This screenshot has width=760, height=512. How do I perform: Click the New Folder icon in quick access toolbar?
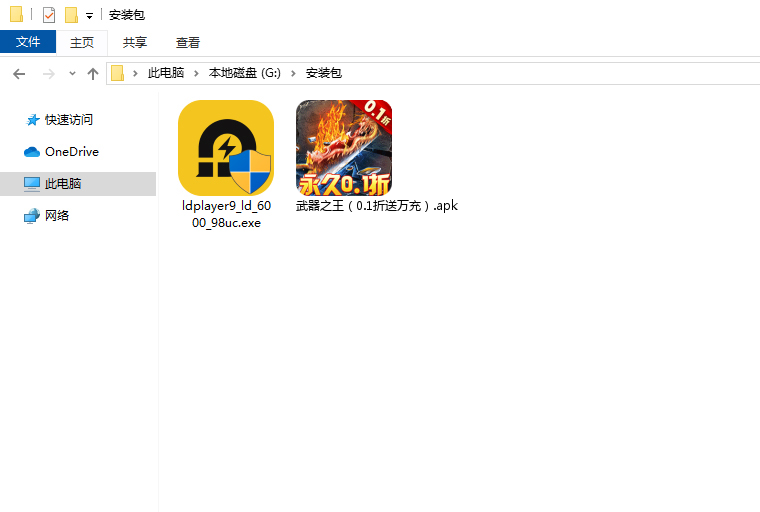pyautogui.click(x=71, y=15)
